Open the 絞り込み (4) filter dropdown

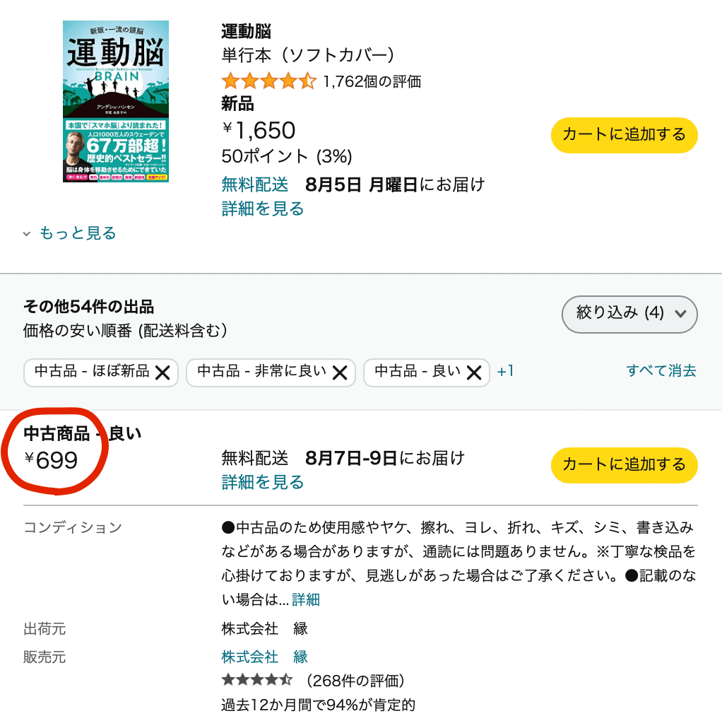coord(629,315)
